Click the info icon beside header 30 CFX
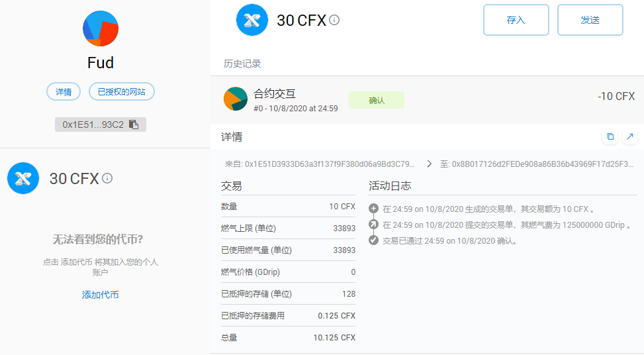This screenshot has height=355, width=644. [x=334, y=20]
